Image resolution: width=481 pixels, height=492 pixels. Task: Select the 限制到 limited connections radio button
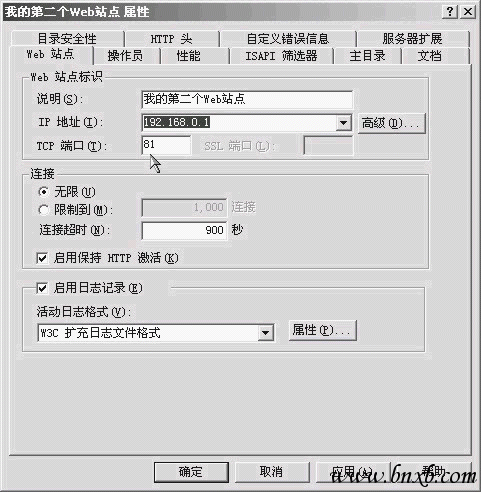point(43,210)
